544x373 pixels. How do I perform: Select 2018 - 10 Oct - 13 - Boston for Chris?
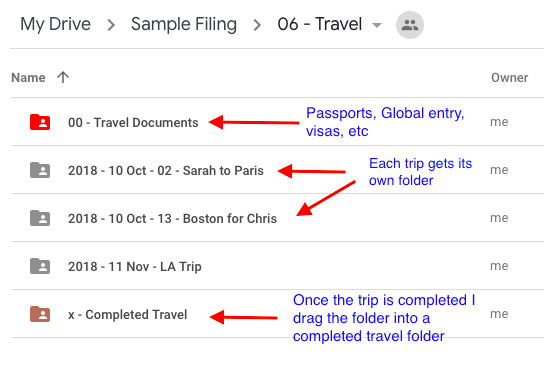(x=172, y=218)
